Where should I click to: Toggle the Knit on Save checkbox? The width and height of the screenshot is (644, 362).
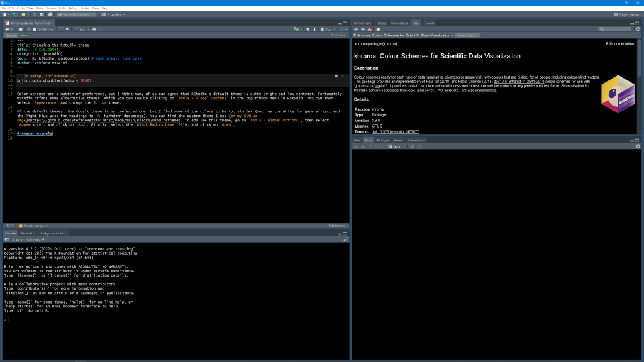[x=36, y=30]
